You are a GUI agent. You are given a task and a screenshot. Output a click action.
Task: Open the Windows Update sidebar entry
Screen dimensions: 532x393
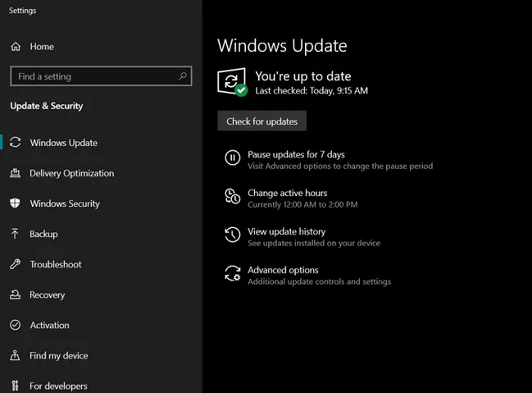pyautogui.click(x=63, y=143)
